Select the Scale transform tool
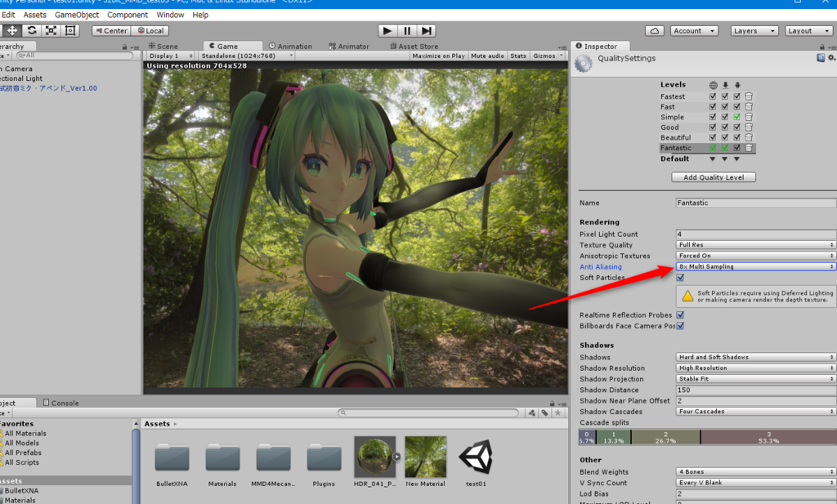The image size is (837, 504). [x=51, y=30]
